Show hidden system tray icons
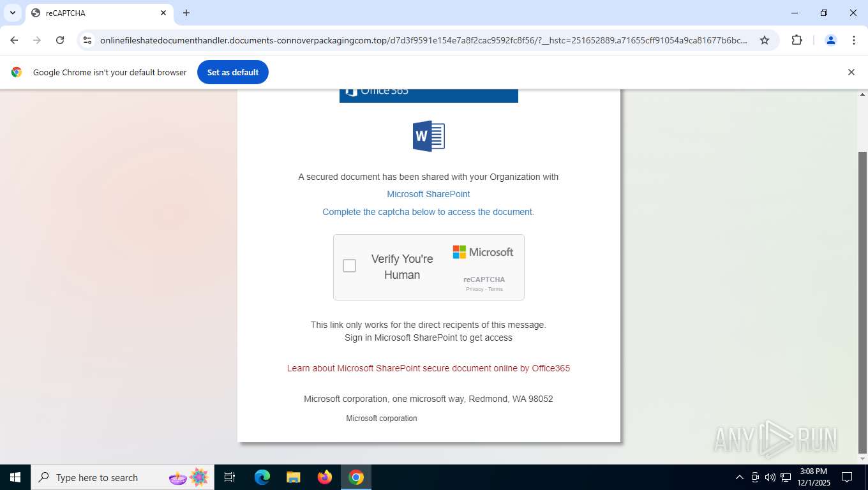Image resolution: width=868 pixels, height=490 pixels. pyautogui.click(x=740, y=477)
